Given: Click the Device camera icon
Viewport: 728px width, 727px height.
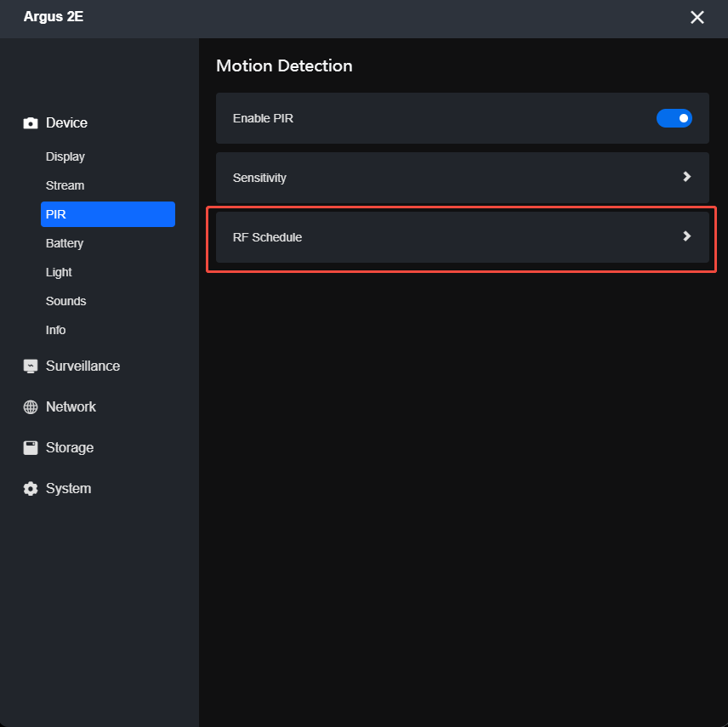Looking at the screenshot, I should tap(31, 123).
